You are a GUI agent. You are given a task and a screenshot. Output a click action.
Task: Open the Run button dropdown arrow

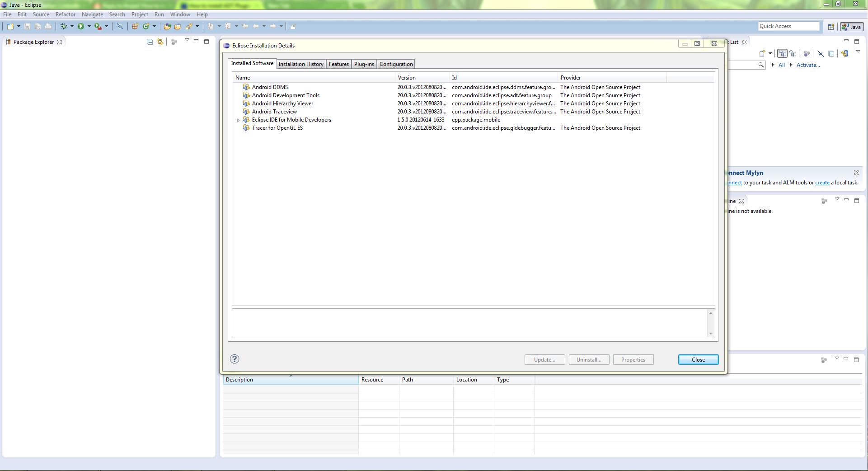pyautogui.click(x=89, y=27)
